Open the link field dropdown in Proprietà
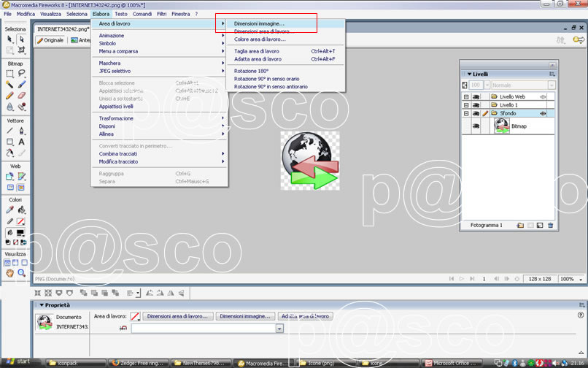This screenshot has width=588, height=368. click(279, 329)
